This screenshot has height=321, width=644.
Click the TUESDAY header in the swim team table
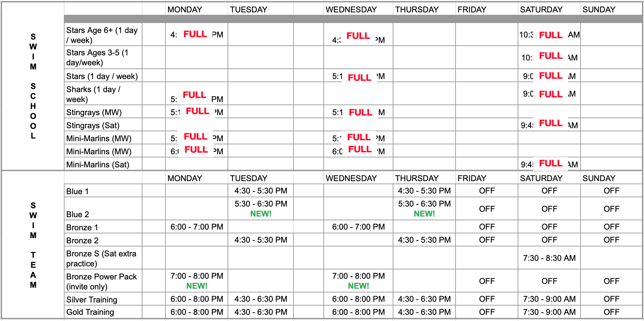click(x=249, y=178)
